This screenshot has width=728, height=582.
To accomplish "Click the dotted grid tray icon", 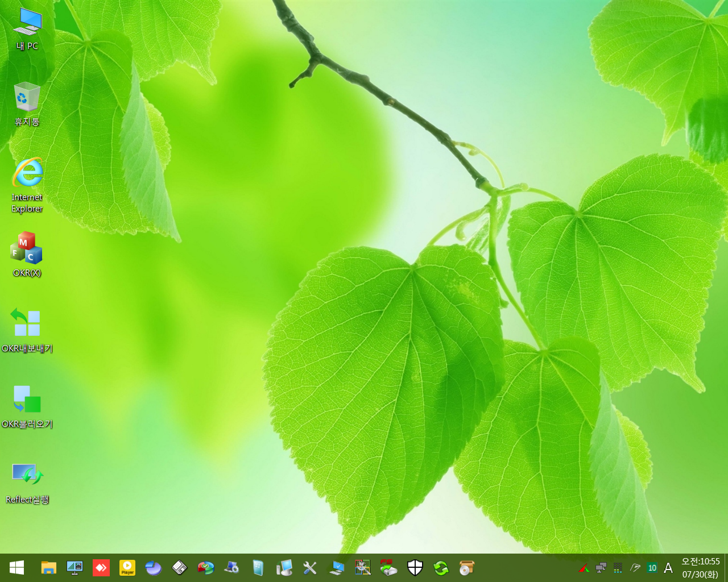I will pyautogui.click(x=618, y=568).
